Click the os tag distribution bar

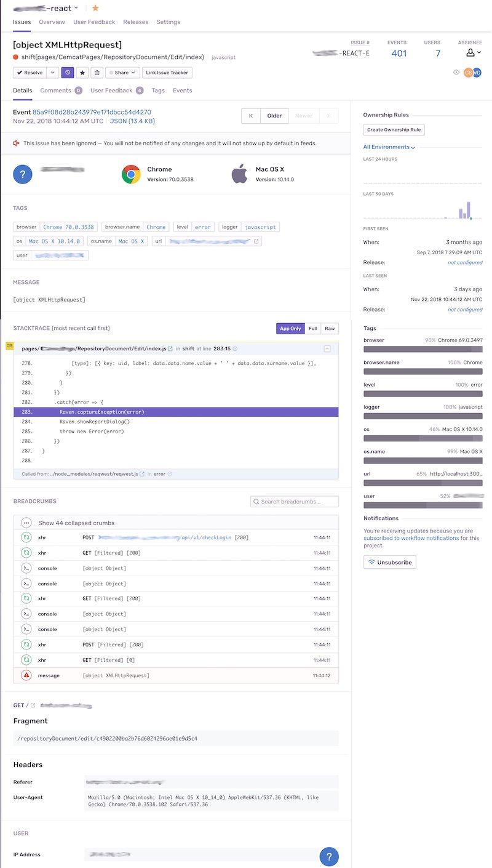click(423, 438)
